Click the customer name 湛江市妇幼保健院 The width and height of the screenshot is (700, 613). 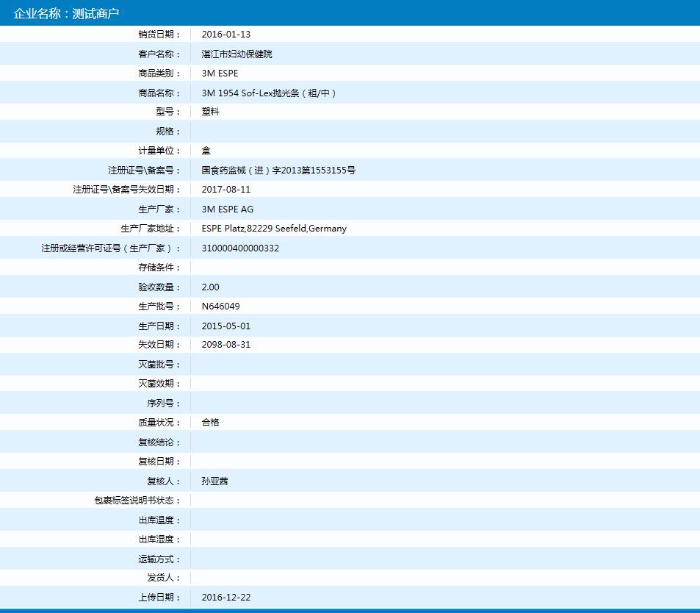tap(237, 54)
